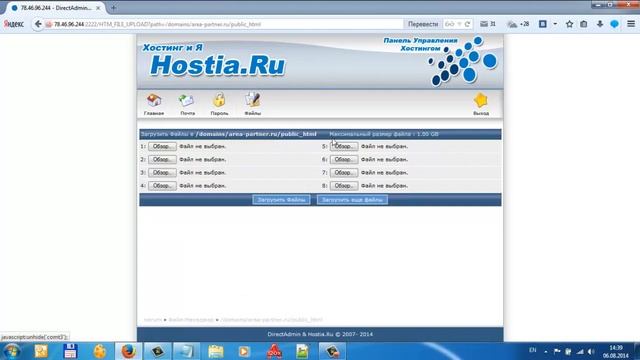Open the Почта mail icon
640x360 pixels.
[187, 101]
